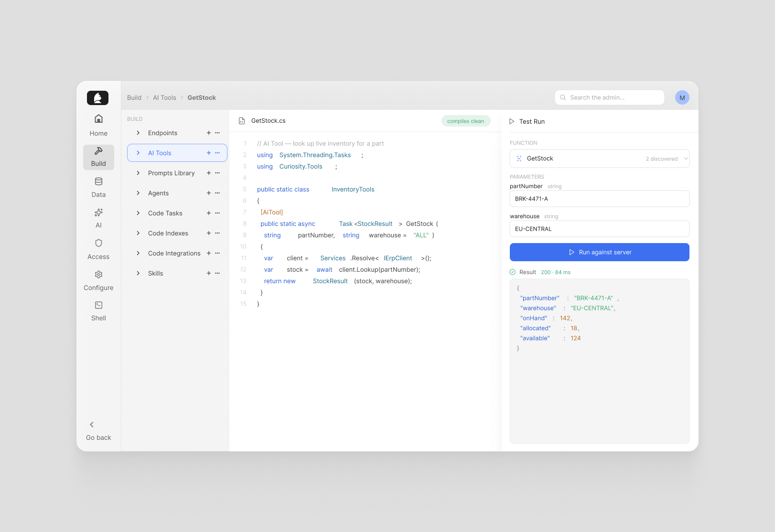The height and width of the screenshot is (532, 775).
Task: Click the IErpClient type in code
Action: tap(398, 258)
